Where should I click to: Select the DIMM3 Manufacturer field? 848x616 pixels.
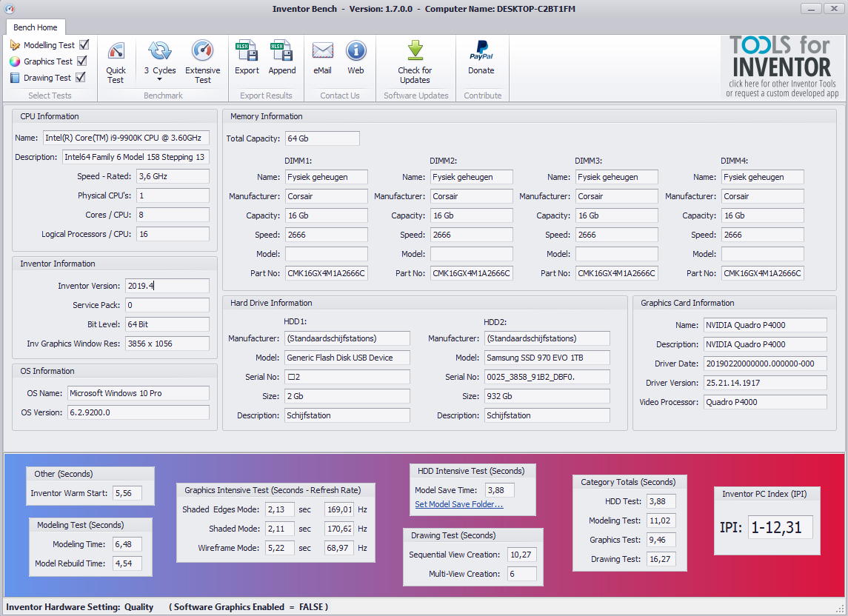click(616, 196)
